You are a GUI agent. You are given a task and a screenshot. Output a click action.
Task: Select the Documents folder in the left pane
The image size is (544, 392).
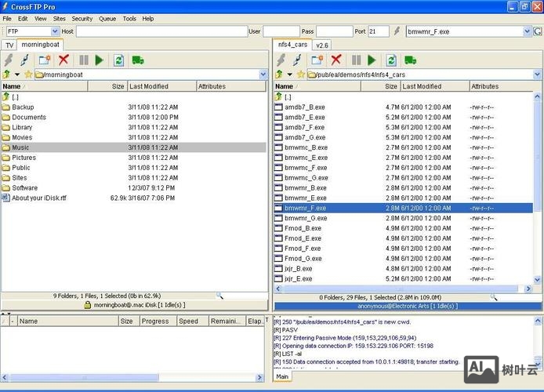click(x=29, y=117)
